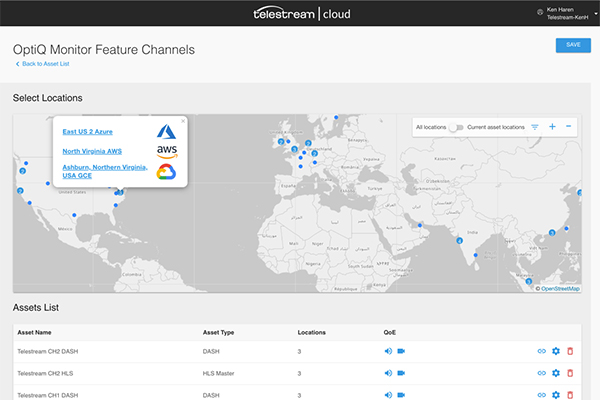Open the map filter icon
Viewport: 600px width, 400px height.
[x=535, y=127]
